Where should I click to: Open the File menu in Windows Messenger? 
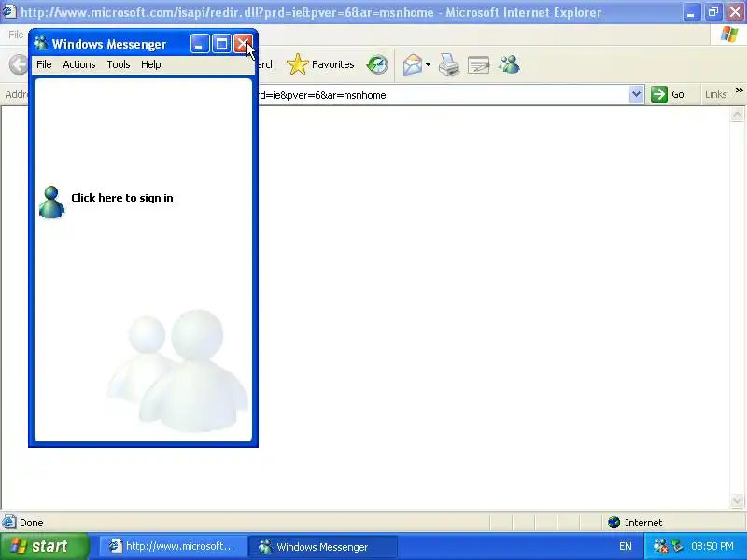pyautogui.click(x=44, y=64)
